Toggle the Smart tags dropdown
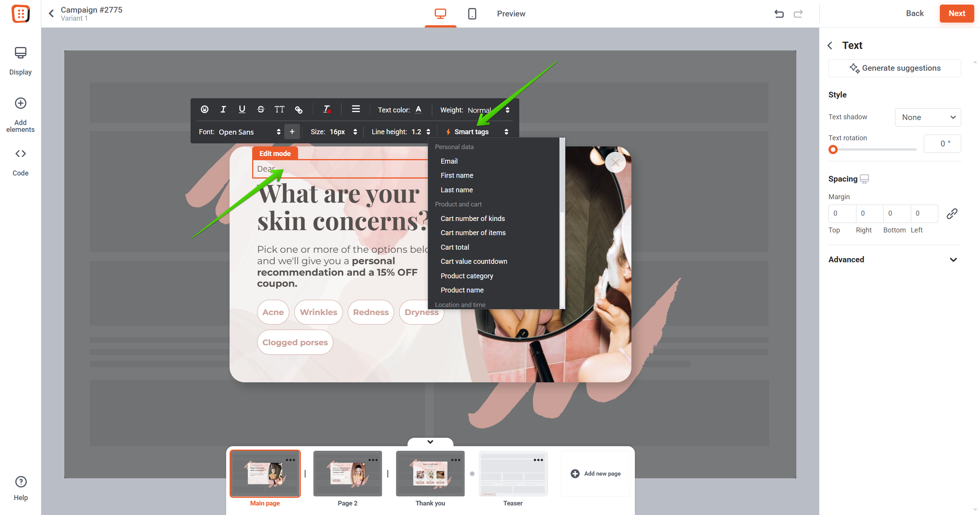 tap(477, 132)
